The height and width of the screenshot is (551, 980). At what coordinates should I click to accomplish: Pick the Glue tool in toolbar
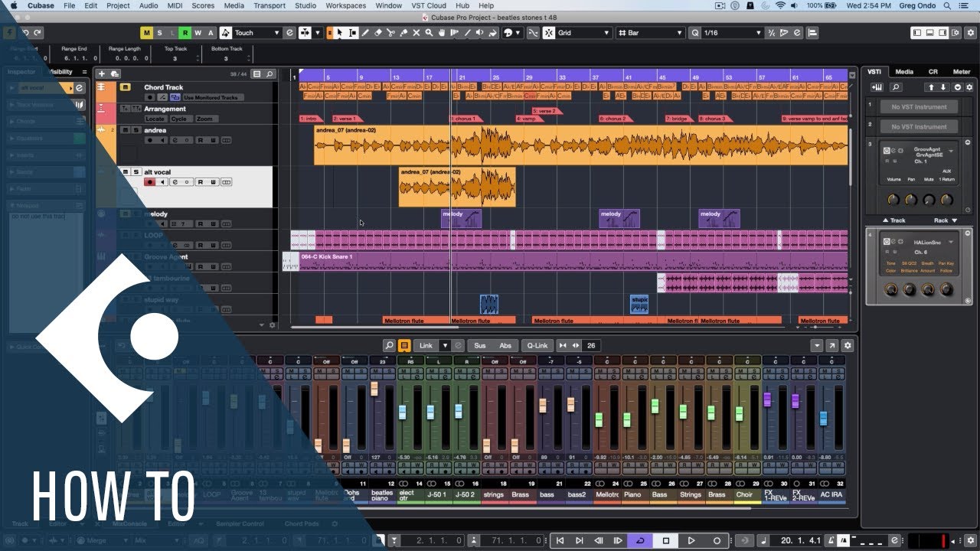pyautogui.click(x=403, y=33)
